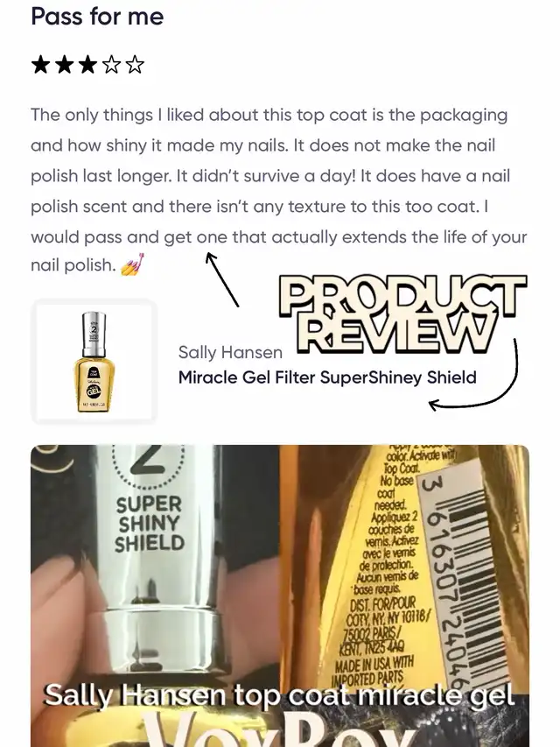The height and width of the screenshot is (747, 560).
Task: Click the review paragraph text
Action: coord(279,191)
